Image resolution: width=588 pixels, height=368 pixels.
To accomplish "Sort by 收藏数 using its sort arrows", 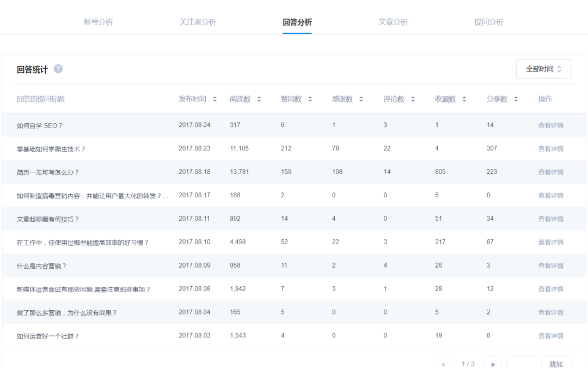I will 464,99.
